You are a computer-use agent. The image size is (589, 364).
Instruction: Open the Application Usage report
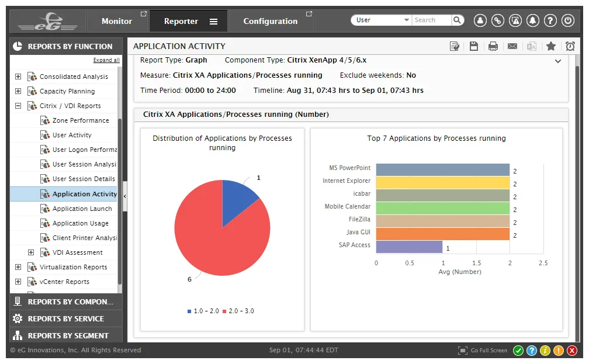pos(81,223)
